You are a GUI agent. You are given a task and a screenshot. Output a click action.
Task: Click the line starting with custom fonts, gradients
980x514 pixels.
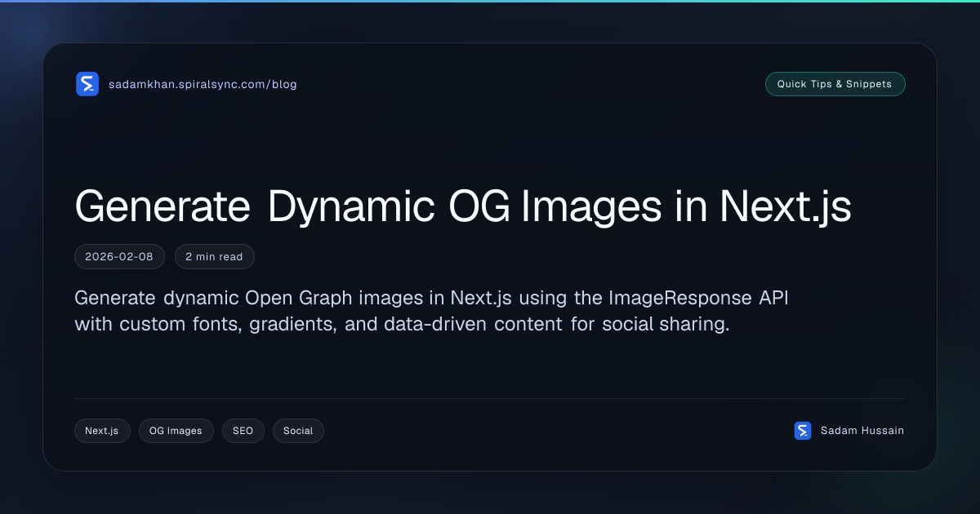click(402, 324)
